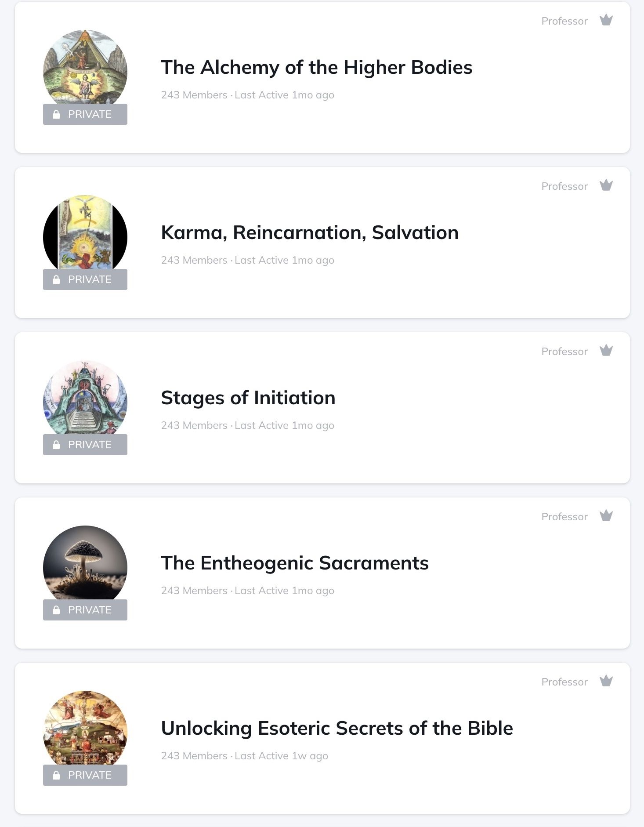This screenshot has height=827, width=644.
Task: Click the alchemical pyramid avatar thumbnail
Action: (x=85, y=67)
